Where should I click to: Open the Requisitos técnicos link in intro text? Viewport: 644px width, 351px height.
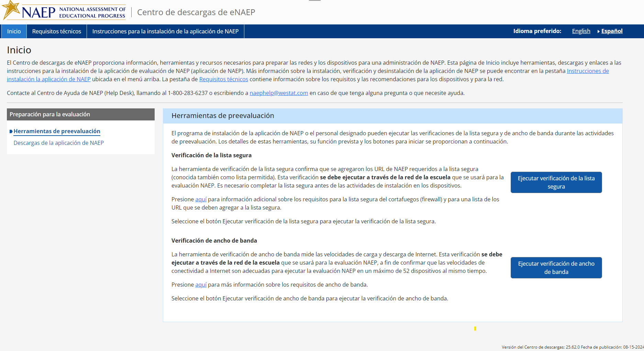pyautogui.click(x=224, y=79)
